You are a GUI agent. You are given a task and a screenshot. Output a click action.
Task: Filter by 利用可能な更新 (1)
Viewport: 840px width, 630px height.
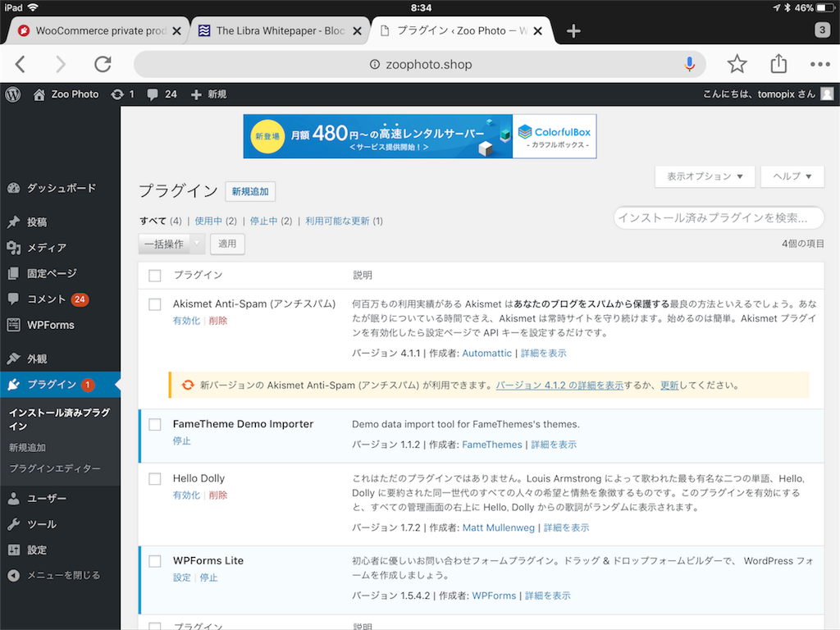344,221
